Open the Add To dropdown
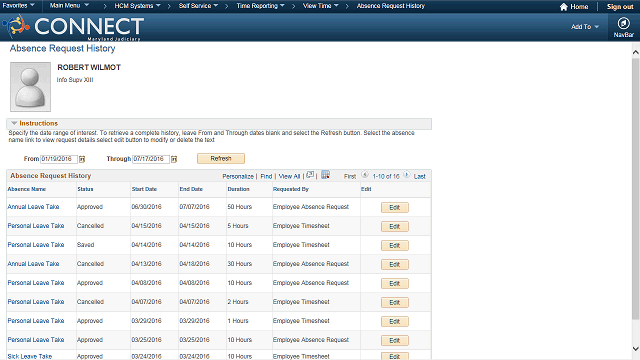The height and width of the screenshot is (360, 640). [585, 27]
